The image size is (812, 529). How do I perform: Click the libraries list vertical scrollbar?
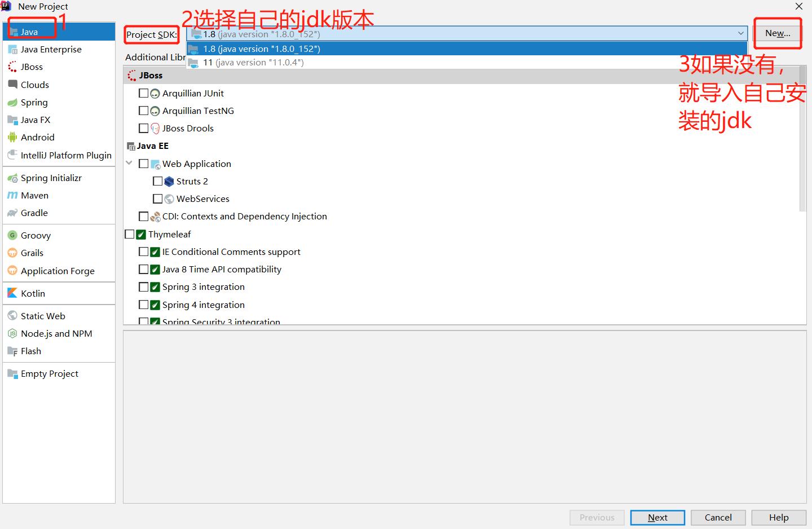coord(803,138)
